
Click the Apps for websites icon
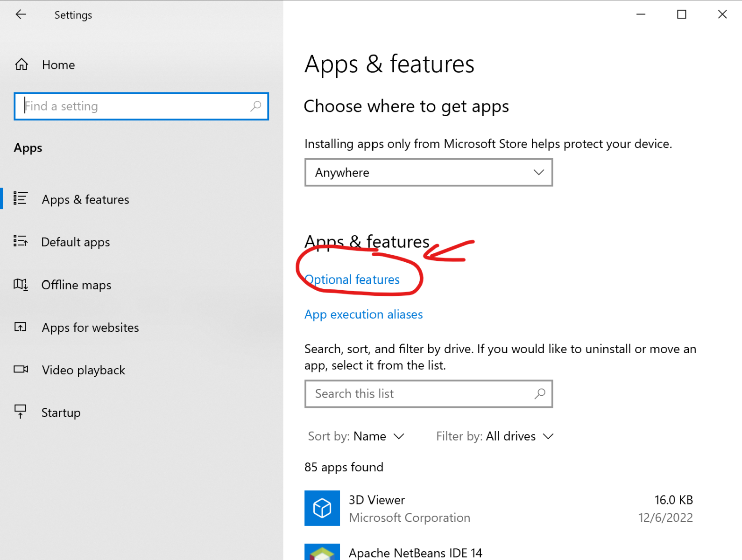21,327
